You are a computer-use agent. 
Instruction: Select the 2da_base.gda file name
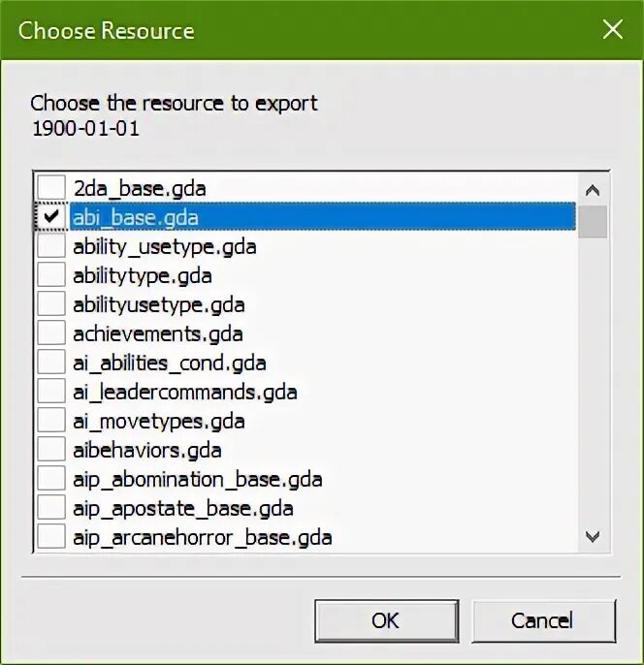140,188
